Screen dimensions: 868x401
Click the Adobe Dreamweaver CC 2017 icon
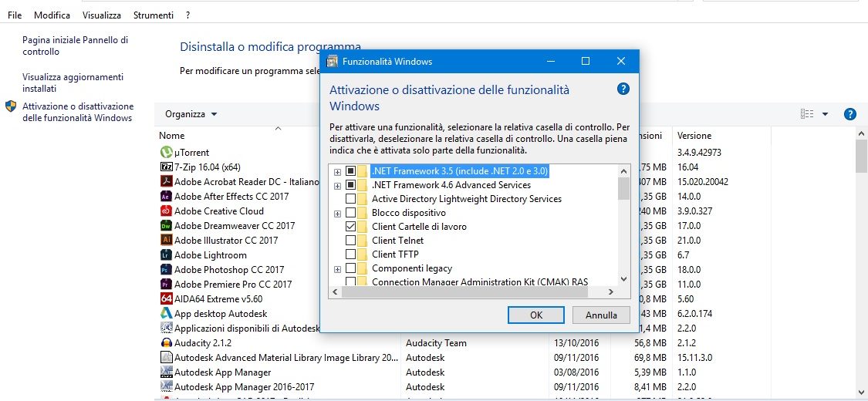click(166, 225)
